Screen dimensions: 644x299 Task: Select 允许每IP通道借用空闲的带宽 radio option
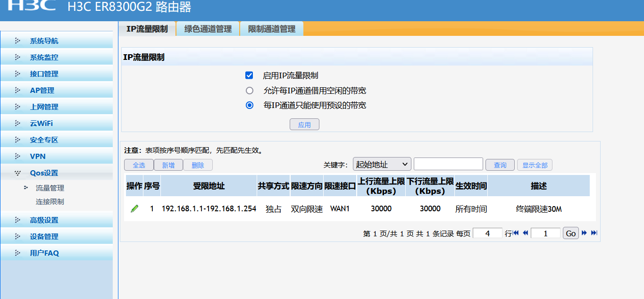coord(250,91)
